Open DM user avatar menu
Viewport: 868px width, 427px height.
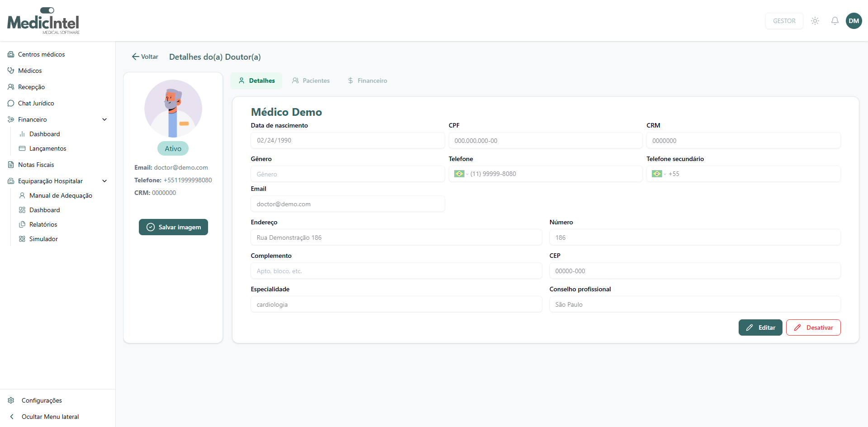(x=854, y=21)
